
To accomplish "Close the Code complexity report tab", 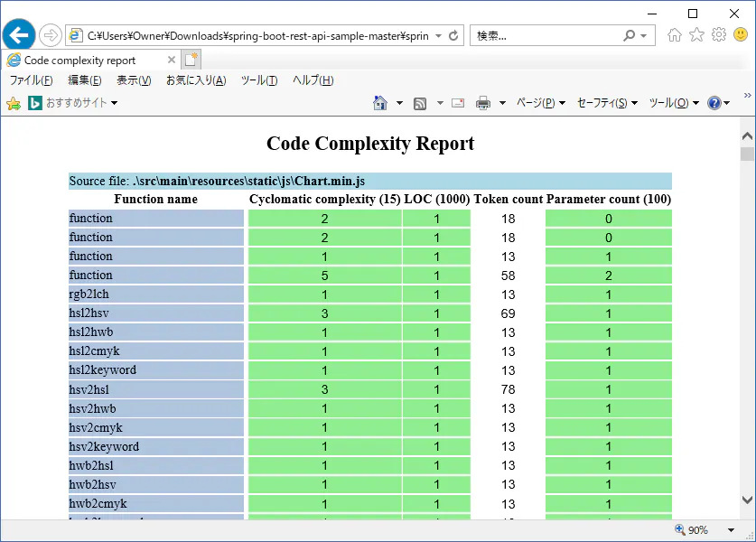I will 171,60.
